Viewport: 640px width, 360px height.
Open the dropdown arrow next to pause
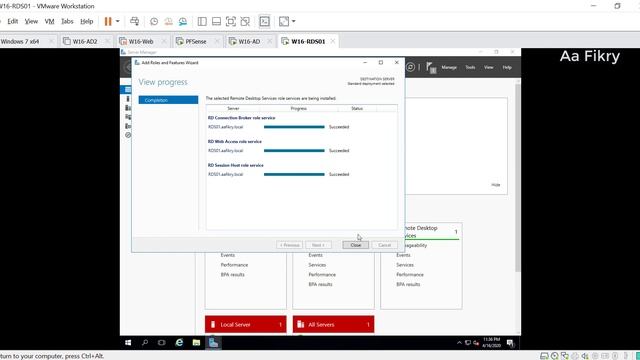118,21
